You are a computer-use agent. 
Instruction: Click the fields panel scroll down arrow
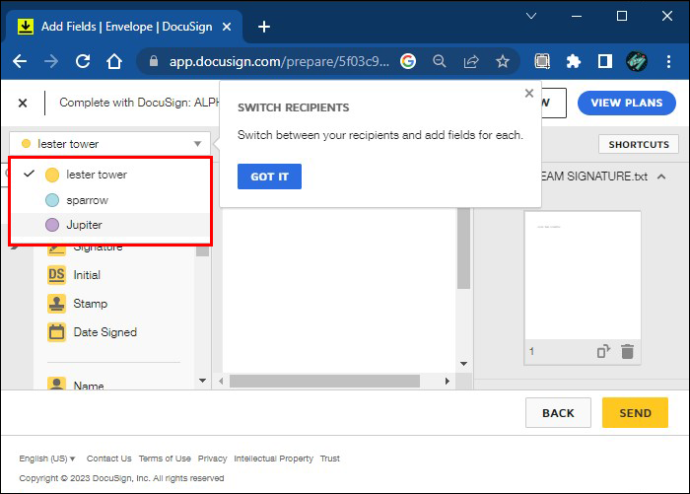pyautogui.click(x=202, y=381)
